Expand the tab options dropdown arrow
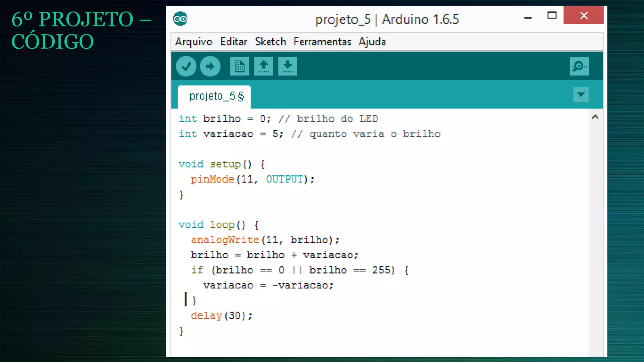Screen dimensions: 644x362 click(581, 95)
